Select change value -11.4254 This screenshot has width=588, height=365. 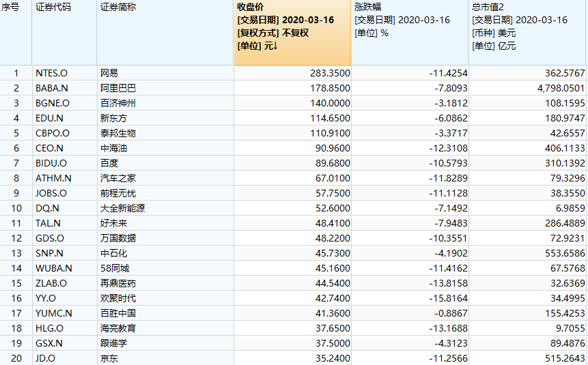[448, 73]
